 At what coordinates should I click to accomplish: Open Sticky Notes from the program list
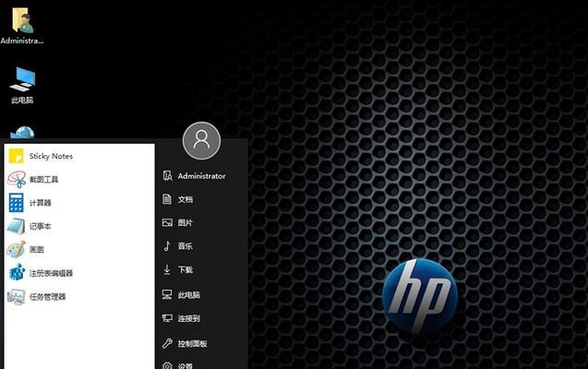51,156
